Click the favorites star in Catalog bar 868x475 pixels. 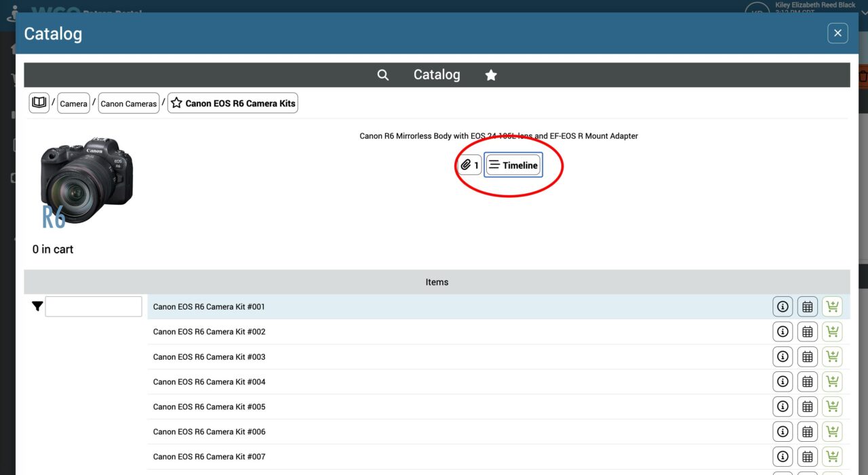(491, 75)
